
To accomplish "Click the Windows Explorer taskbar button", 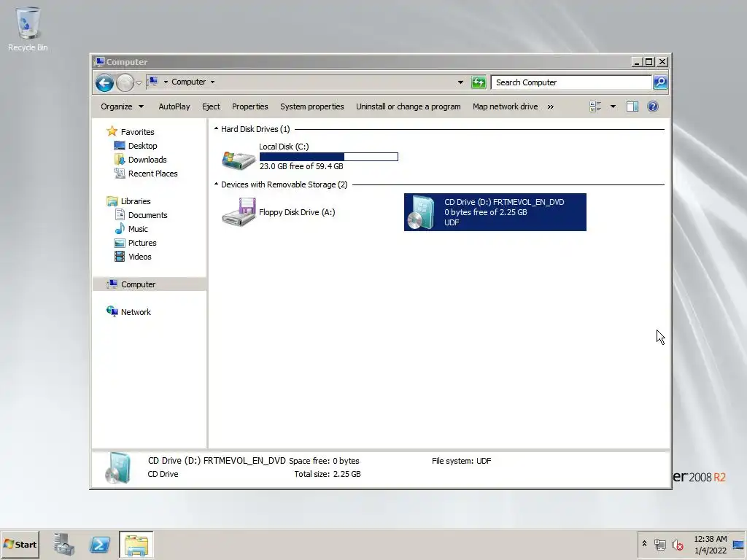I will click(136, 544).
